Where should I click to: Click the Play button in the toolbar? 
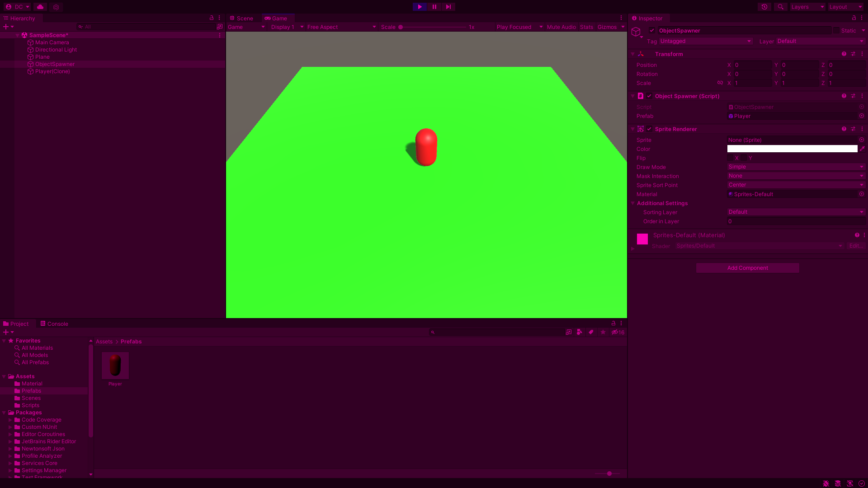[420, 7]
